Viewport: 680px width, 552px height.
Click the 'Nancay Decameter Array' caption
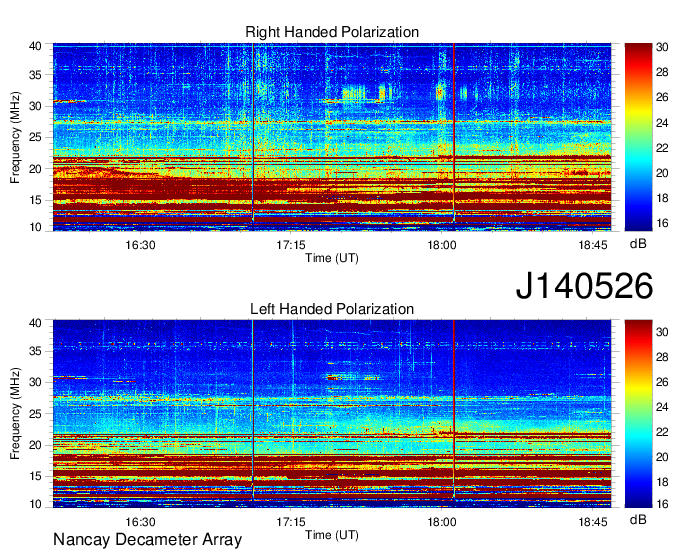click(147, 540)
